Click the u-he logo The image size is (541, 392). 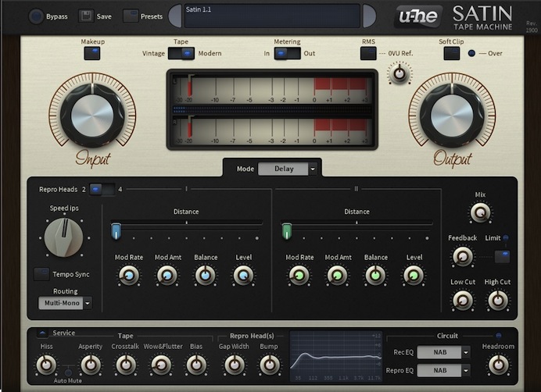(x=418, y=16)
